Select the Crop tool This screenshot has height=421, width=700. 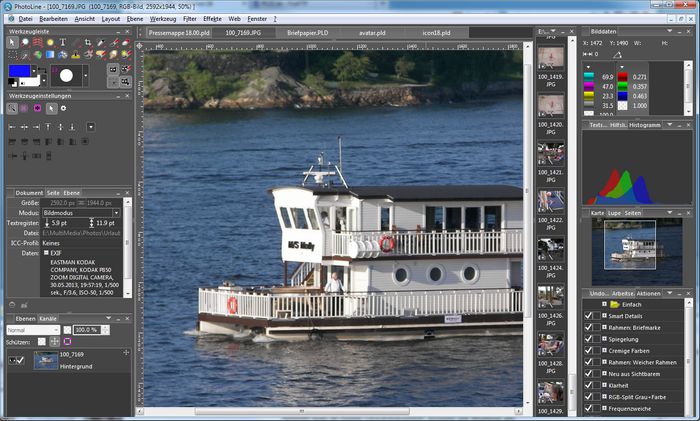[x=88, y=42]
